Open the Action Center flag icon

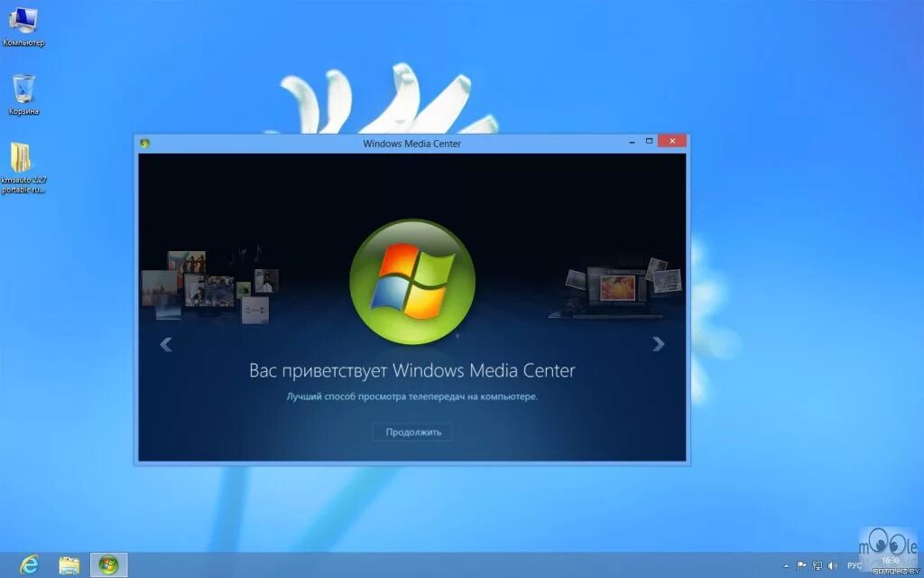tap(801, 565)
